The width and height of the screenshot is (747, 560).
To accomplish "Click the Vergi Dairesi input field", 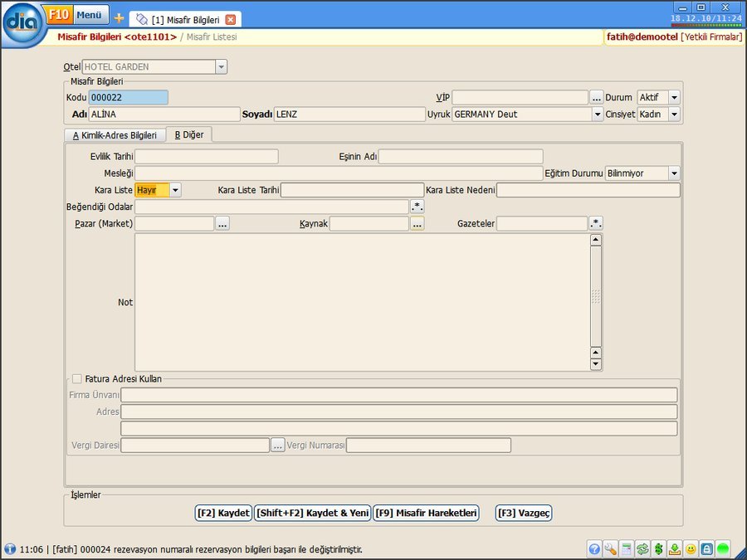I will [x=195, y=446].
